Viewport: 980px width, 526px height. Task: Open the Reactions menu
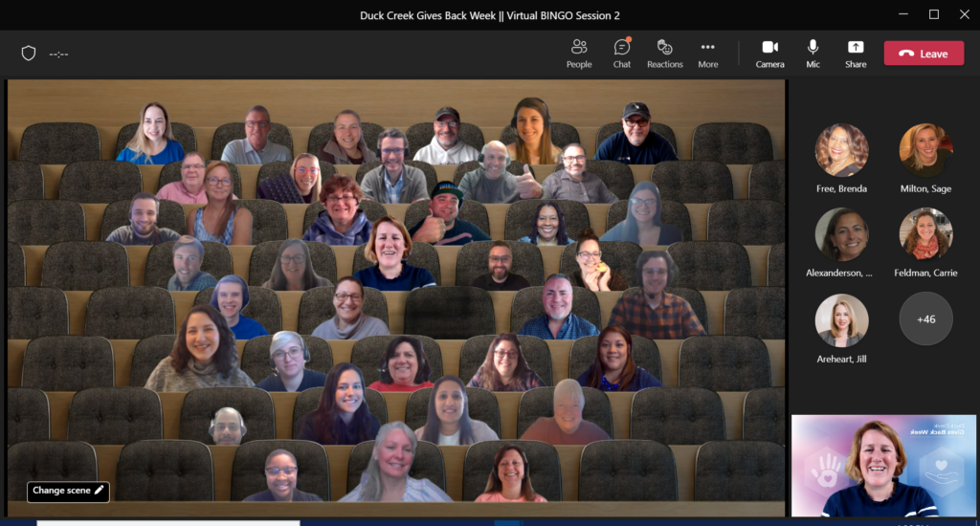coord(664,53)
